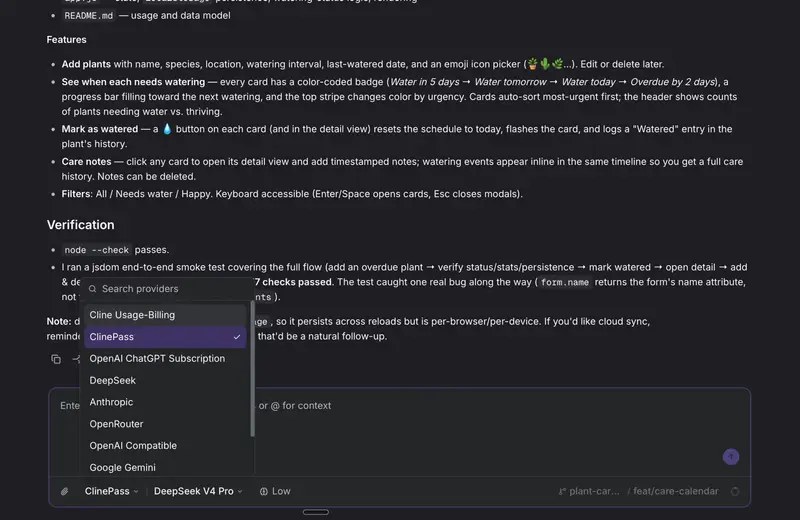Click the water droplet emoji in text
800x520 pixels.
[x=167, y=129]
